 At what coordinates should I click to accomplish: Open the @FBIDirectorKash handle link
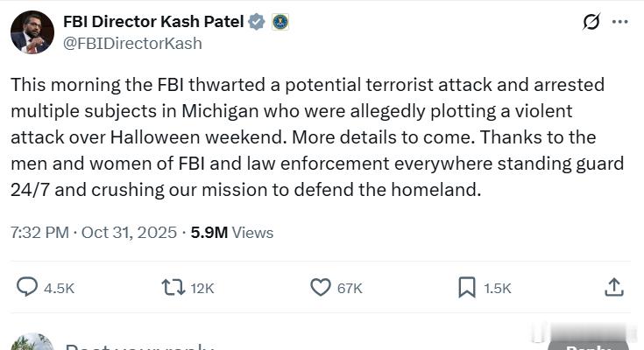click(132, 42)
